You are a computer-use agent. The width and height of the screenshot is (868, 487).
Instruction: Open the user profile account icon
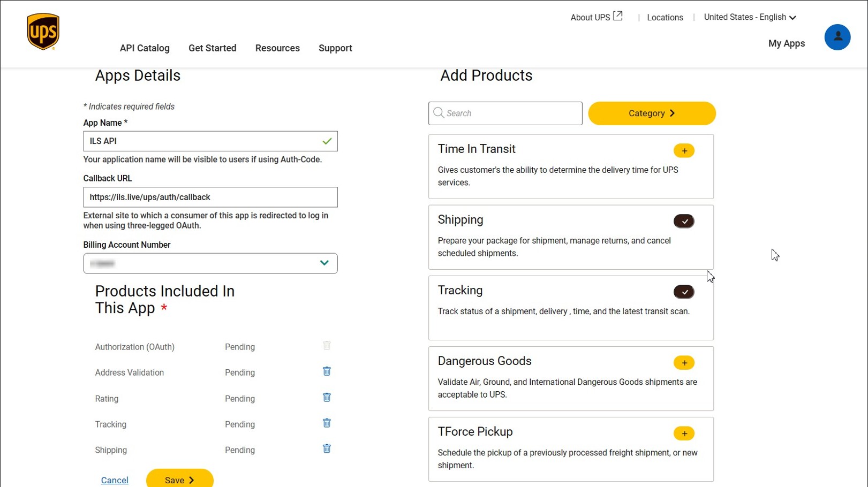pos(837,37)
